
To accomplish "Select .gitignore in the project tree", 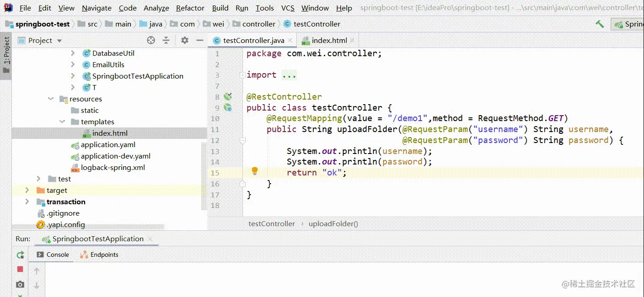I will 63,213.
